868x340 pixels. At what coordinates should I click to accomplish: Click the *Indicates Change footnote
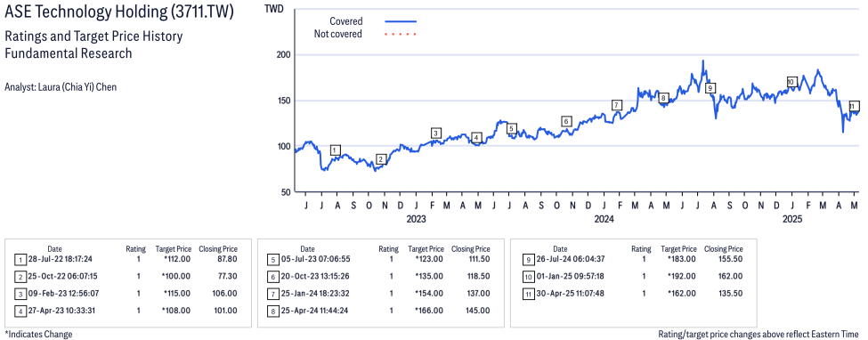(x=38, y=335)
